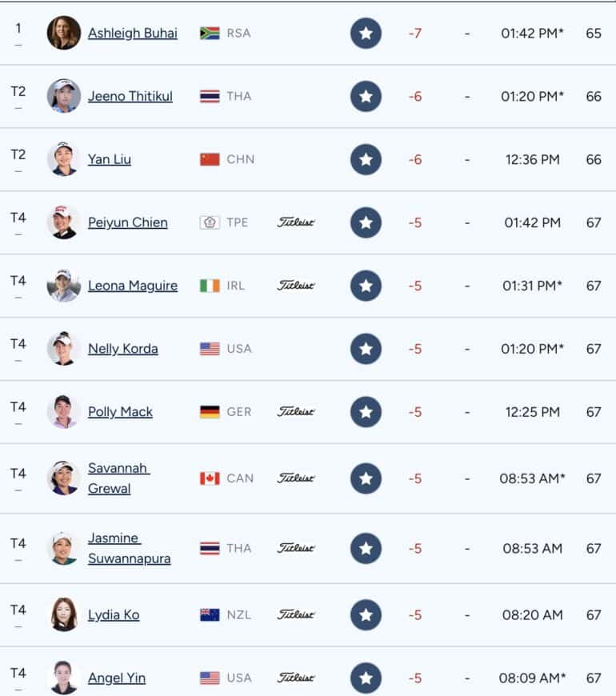The height and width of the screenshot is (696, 616).
Task: Click the Titleist logo beside Peiyun Chien
Action: click(296, 222)
